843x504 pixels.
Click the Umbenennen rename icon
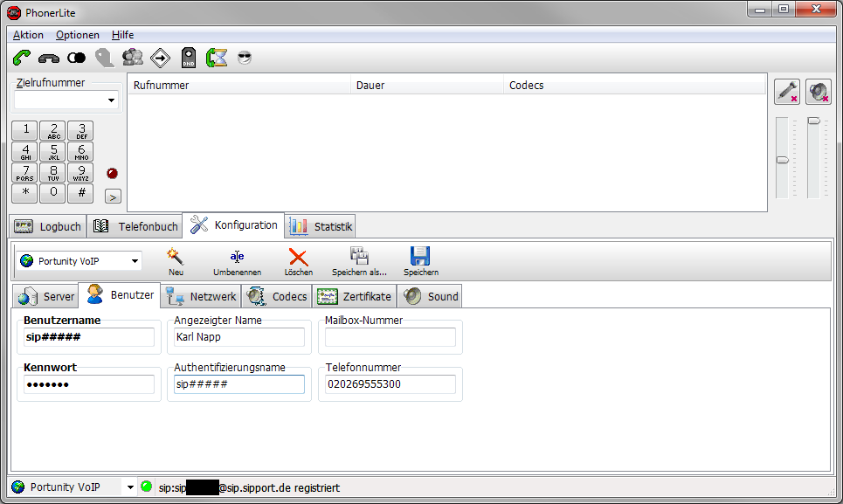tap(237, 259)
